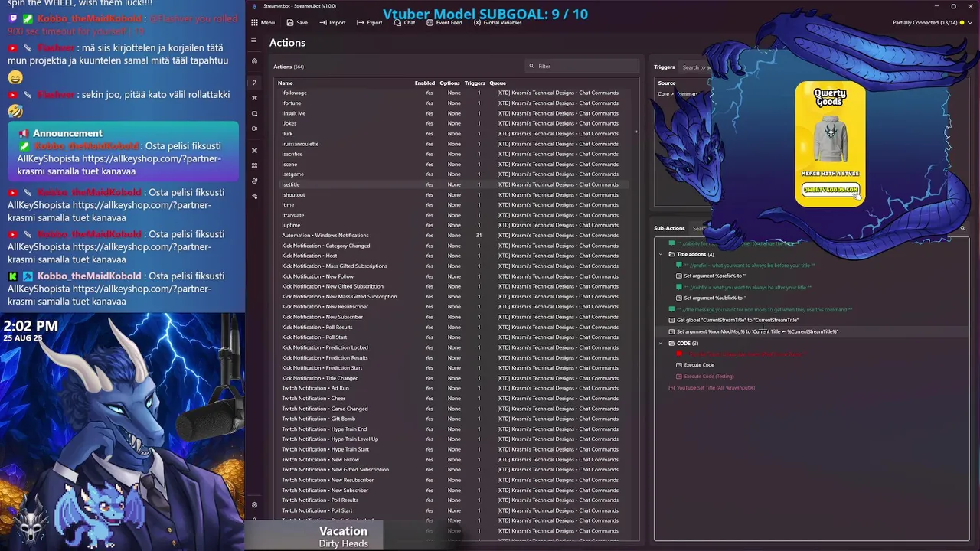This screenshot has width=980, height=551.
Task: Open the Event Feed from toolbar
Action: click(444, 22)
